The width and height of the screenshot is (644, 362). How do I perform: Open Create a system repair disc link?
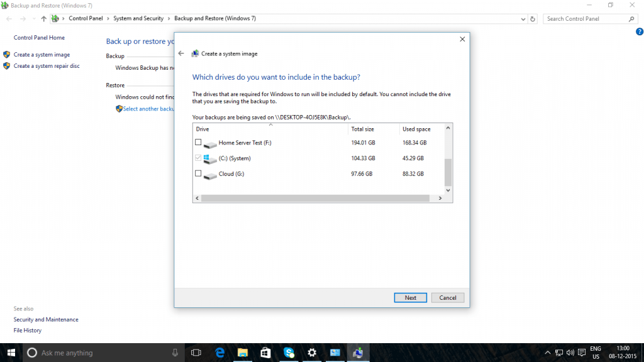click(47, 65)
